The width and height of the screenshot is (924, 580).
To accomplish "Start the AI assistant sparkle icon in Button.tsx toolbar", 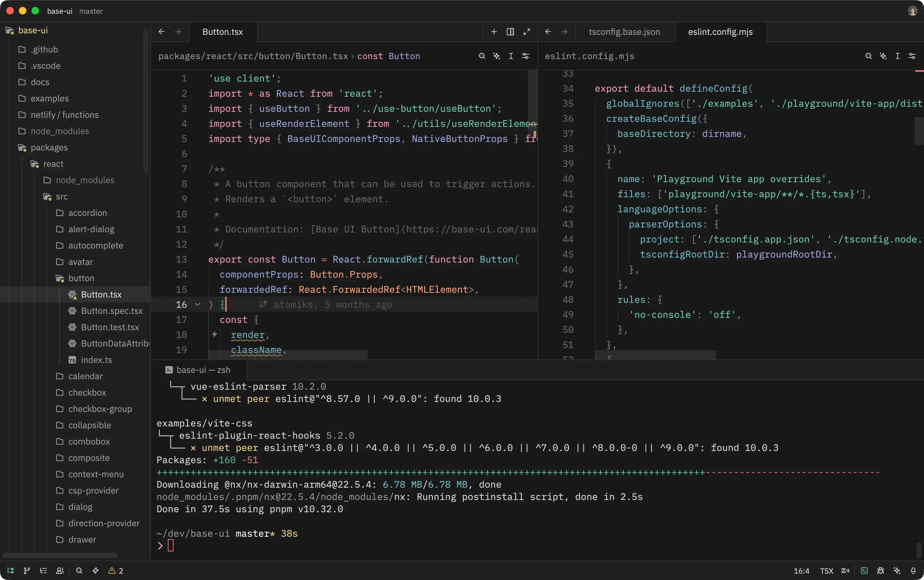I will click(496, 56).
